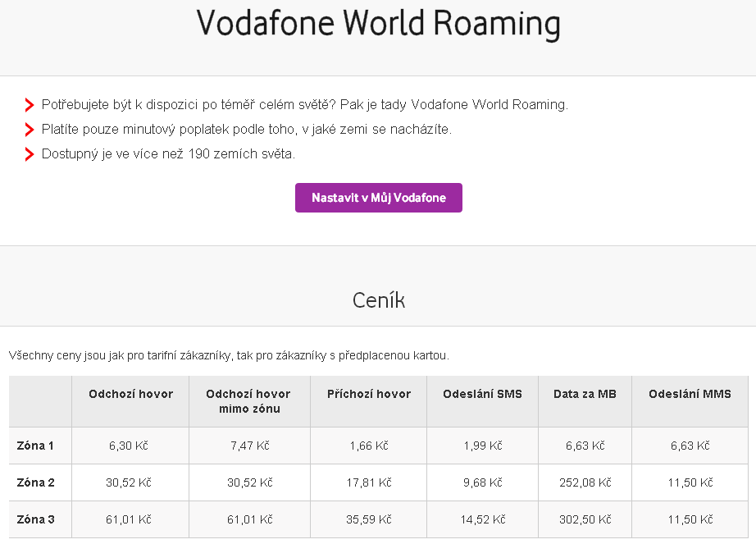This screenshot has height=544, width=756.
Task: Click the Odeslání MMS column header
Action: [690, 394]
